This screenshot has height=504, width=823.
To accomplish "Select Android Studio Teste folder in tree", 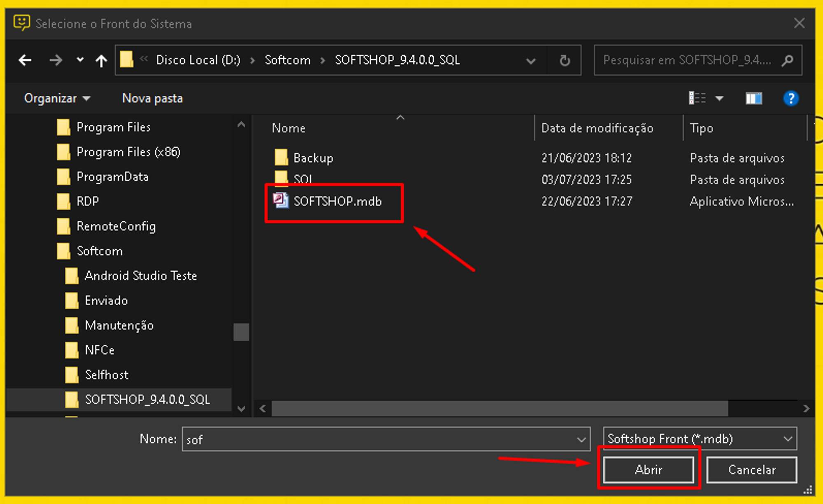I will pyautogui.click(x=140, y=276).
